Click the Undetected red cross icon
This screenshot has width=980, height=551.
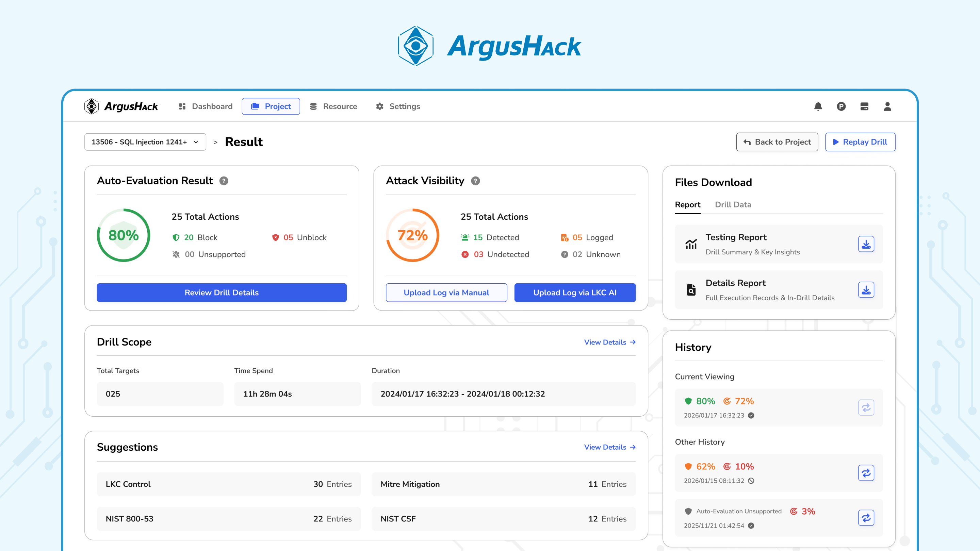tap(465, 254)
